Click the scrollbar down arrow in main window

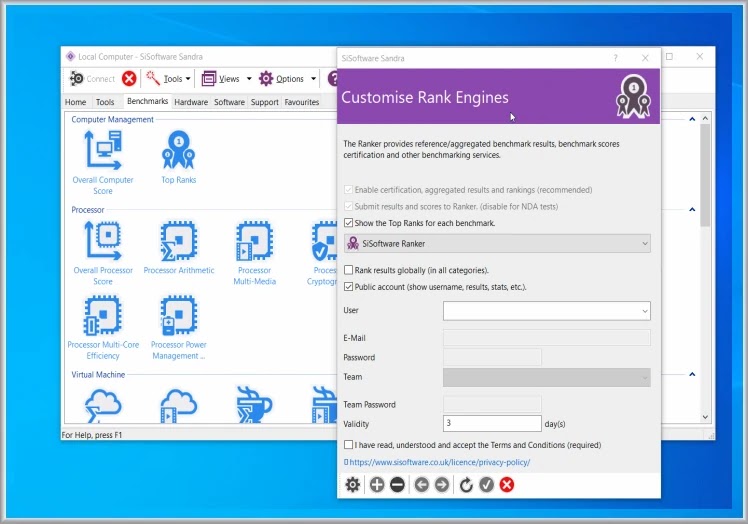(x=705, y=417)
